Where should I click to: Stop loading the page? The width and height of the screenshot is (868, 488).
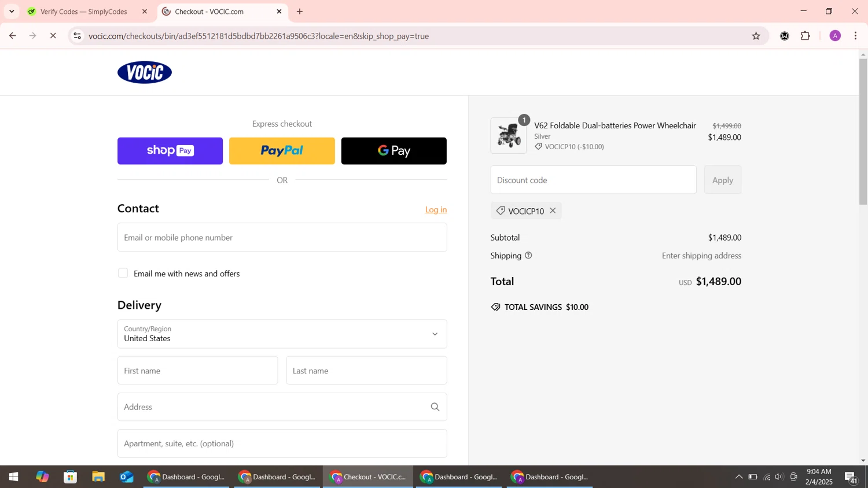[x=53, y=36]
